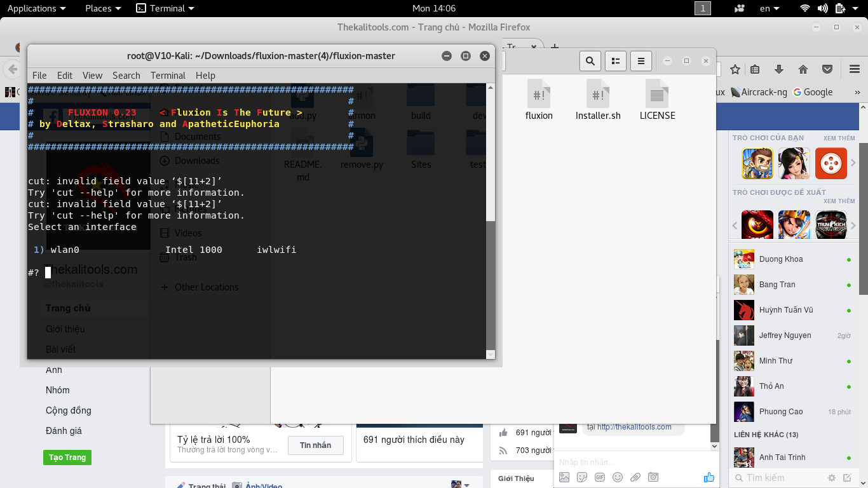The width and height of the screenshot is (868, 488).
Task: Click the search icon in file manager
Action: pyautogui.click(x=590, y=61)
